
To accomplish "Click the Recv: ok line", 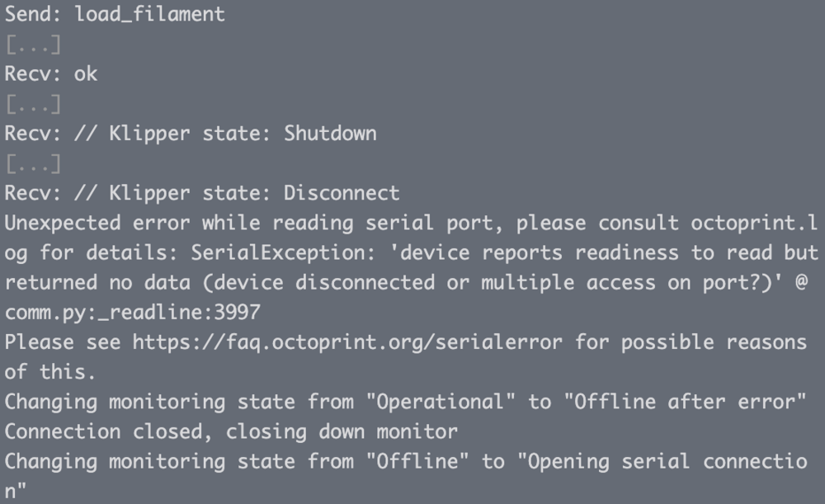I will (x=51, y=73).
